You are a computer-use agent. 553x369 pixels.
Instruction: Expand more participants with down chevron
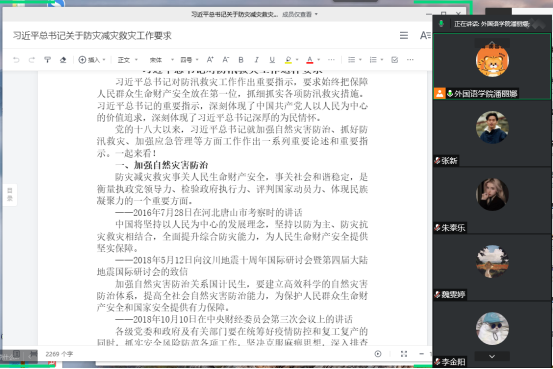coord(492,356)
